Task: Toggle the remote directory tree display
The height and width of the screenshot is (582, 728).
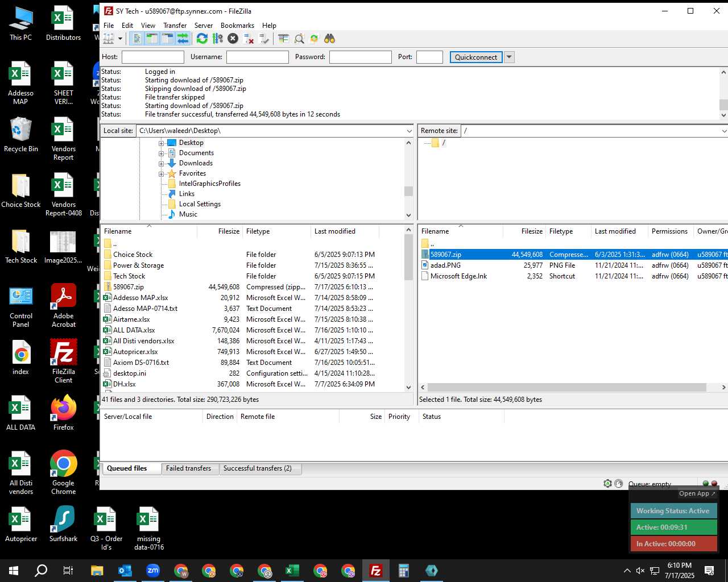Action: click(167, 39)
